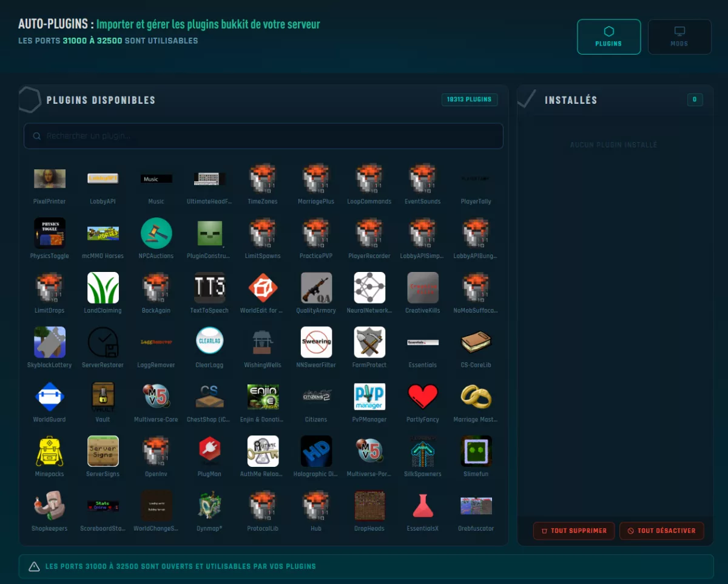Click the Tout Supprimer button
The image size is (728, 584).
tap(574, 531)
